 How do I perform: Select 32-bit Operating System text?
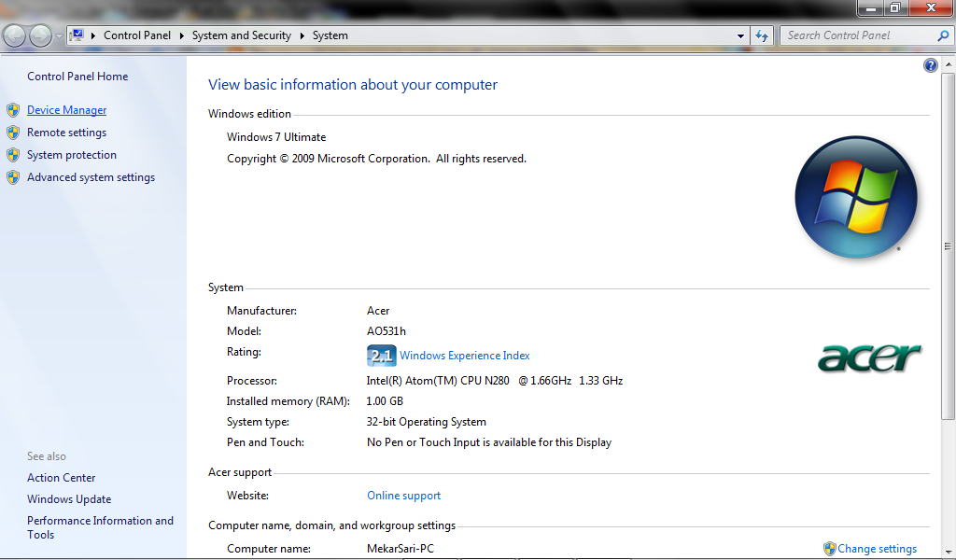pyautogui.click(x=426, y=422)
